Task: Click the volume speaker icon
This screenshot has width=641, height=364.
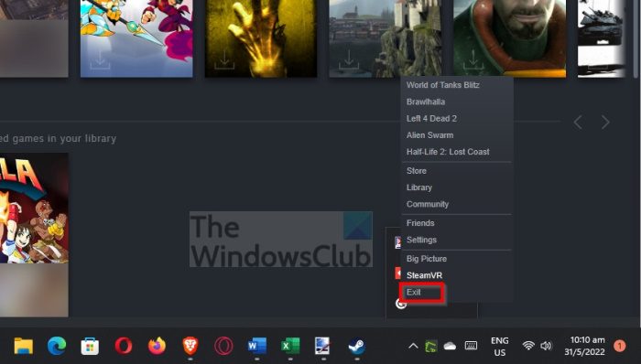Action: click(546, 346)
